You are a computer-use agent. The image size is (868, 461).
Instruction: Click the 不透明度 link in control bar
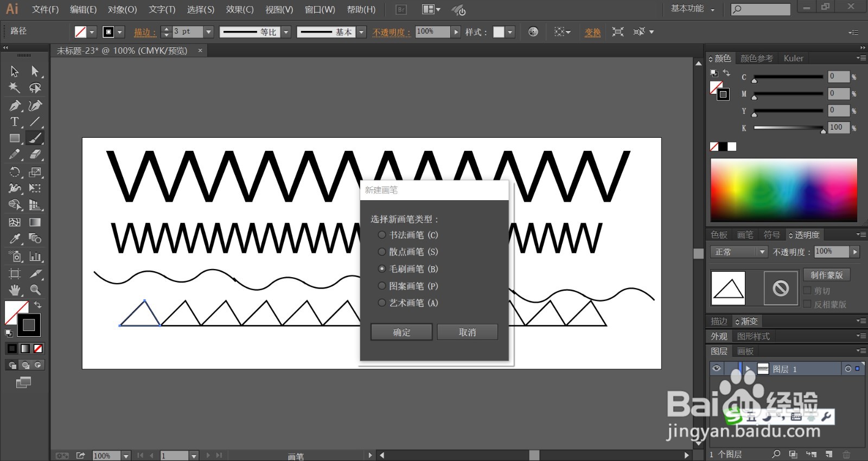(392, 32)
